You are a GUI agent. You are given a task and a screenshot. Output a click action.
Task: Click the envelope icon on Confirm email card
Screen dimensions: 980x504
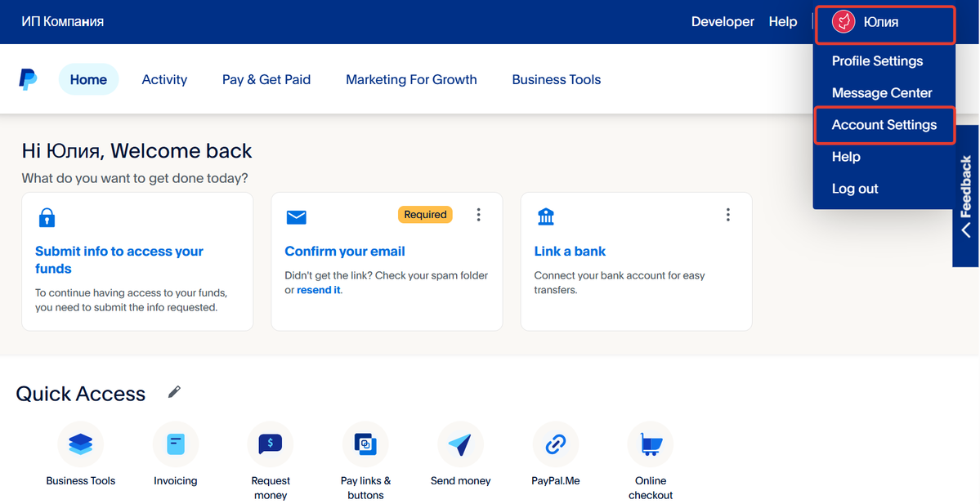(x=296, y=217)
